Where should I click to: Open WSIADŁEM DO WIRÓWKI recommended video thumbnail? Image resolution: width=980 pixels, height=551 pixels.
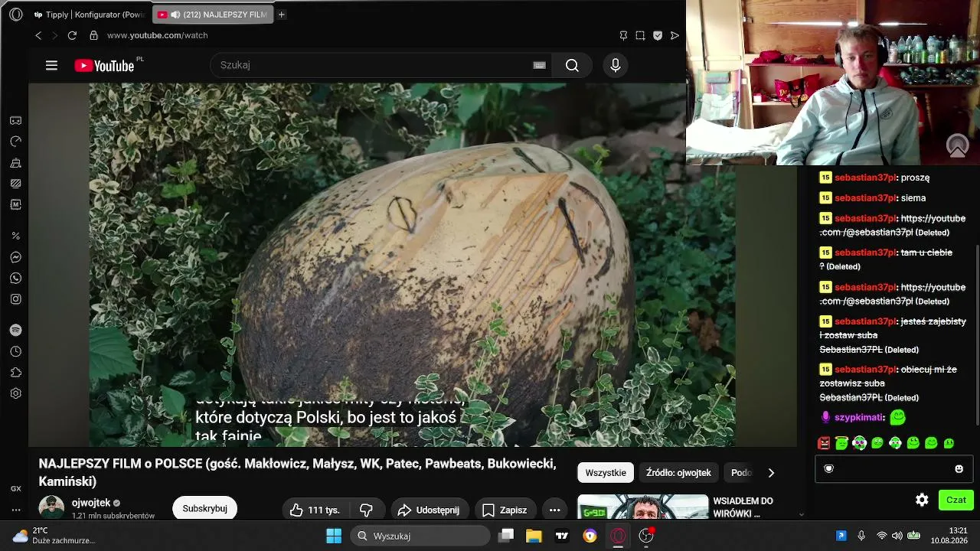(643, 507)
